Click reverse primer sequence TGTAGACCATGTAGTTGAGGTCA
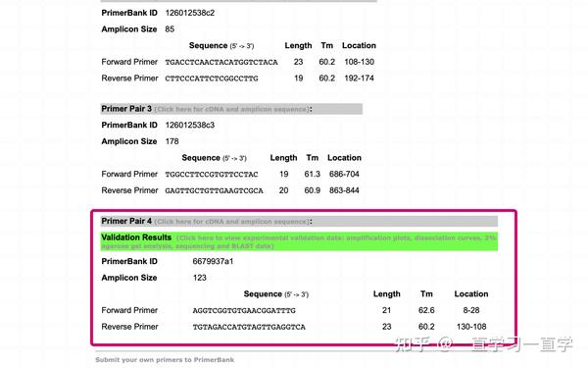The image size is (588, 368). pos(249,327)
